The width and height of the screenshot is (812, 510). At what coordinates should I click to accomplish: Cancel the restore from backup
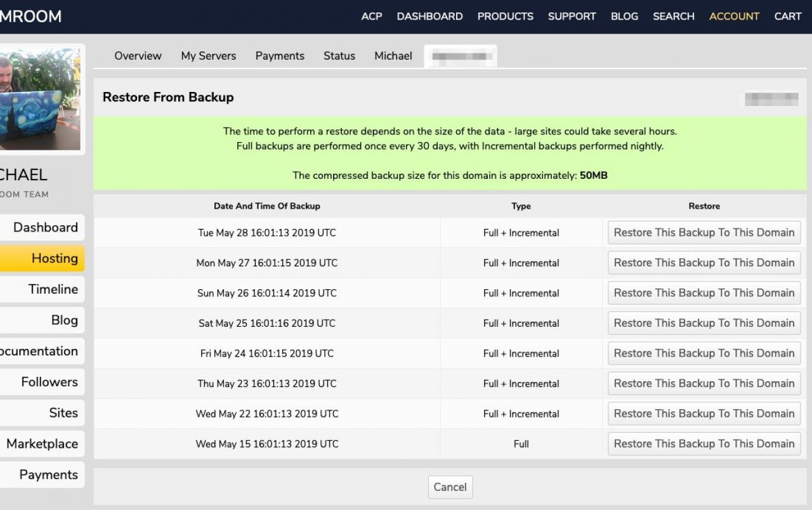450,487
